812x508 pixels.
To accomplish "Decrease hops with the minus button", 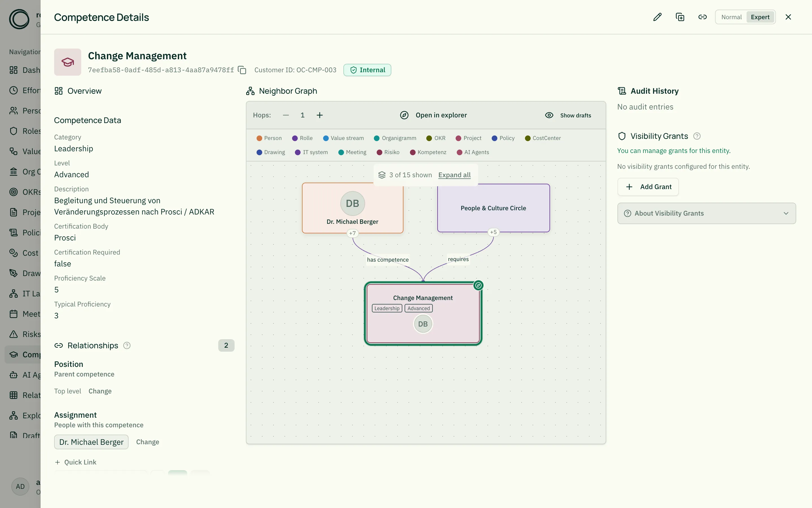I will coord(286,115).
